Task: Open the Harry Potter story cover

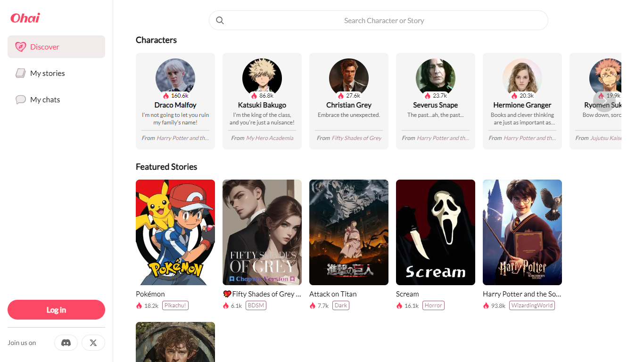Action: pyautogui.click(x=522, y=232)
